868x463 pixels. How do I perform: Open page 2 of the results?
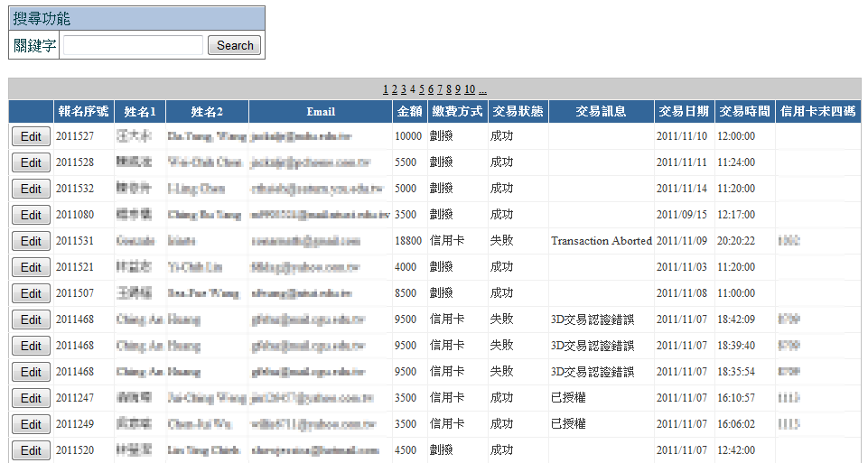[x=395, y=89]
